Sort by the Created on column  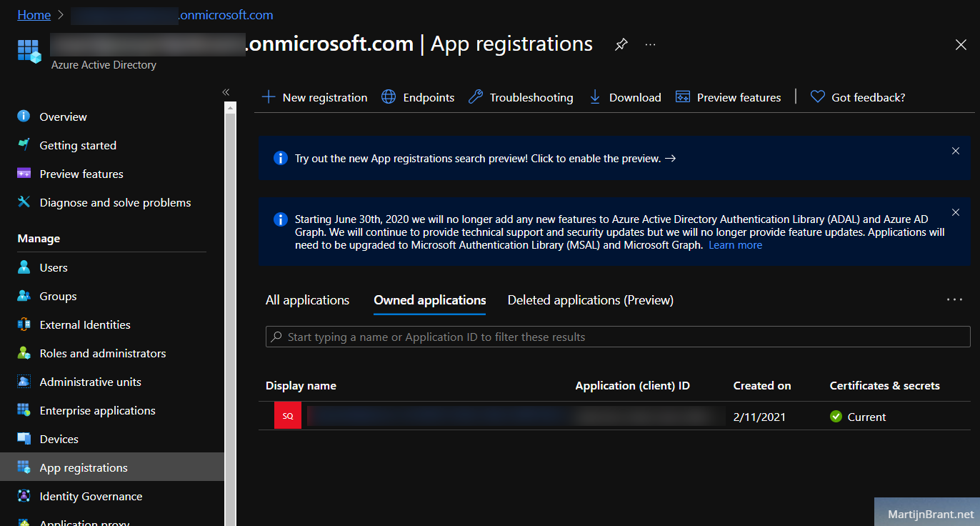[762, 385]
